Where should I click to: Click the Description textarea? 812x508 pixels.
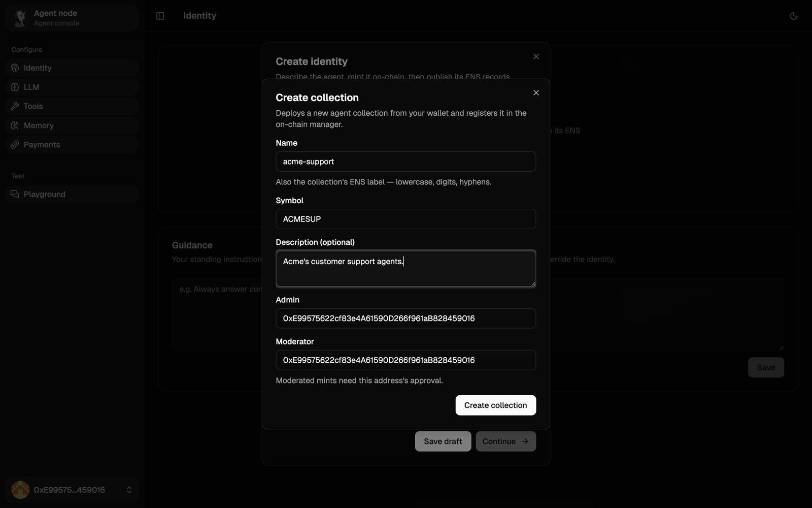[x=406, y=268]
